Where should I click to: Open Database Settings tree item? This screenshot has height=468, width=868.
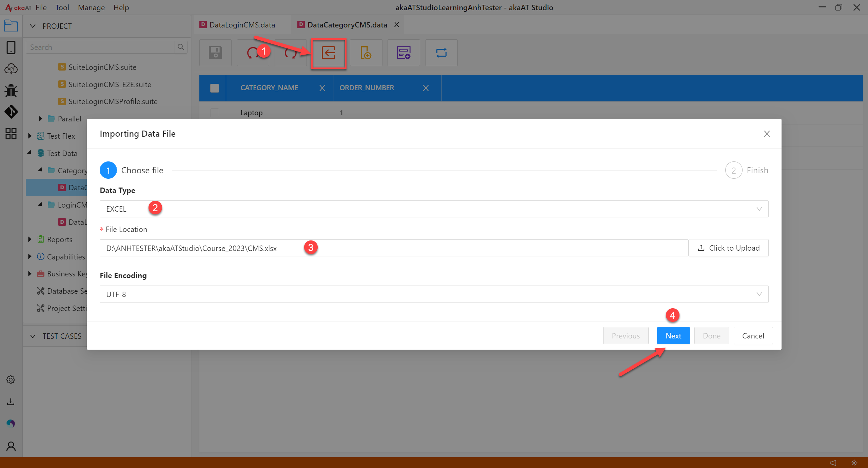coord(62,291)
